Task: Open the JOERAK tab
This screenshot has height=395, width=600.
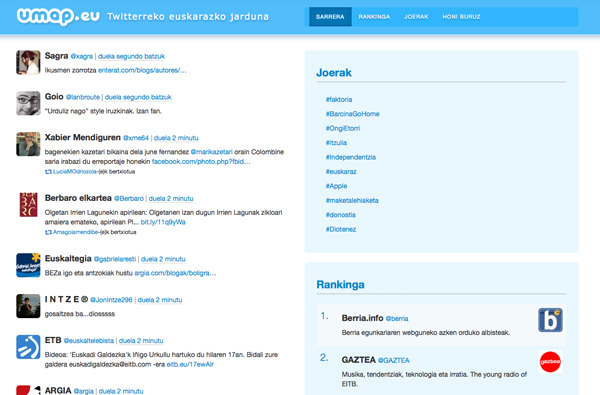Action: pyautogui.click(x=416, y=17)
